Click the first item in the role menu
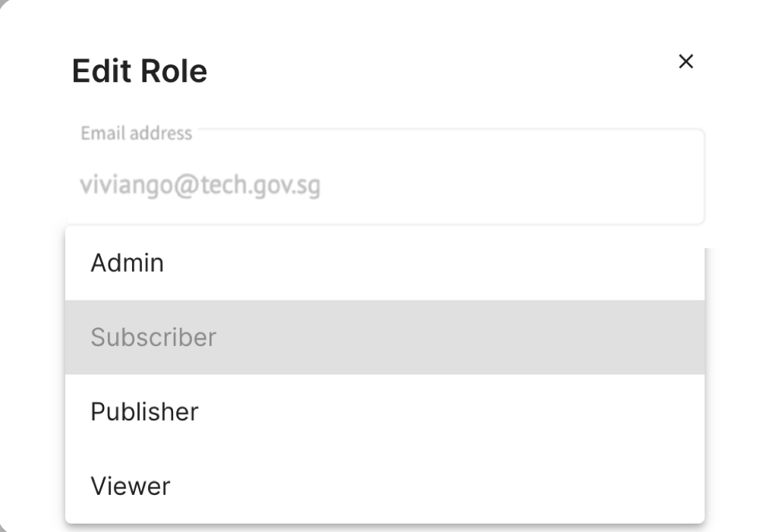The image size is (759, 532). pos(384,263)
